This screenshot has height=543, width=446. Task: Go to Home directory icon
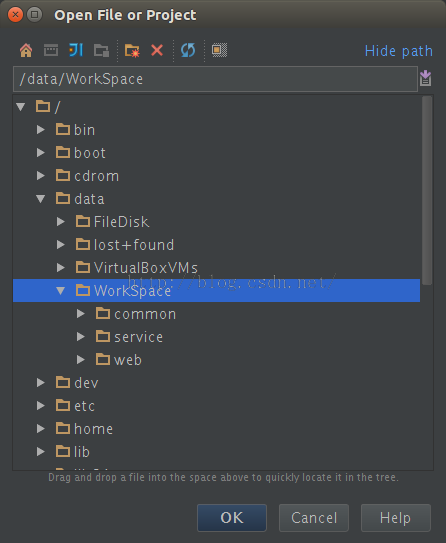[26, 50]
